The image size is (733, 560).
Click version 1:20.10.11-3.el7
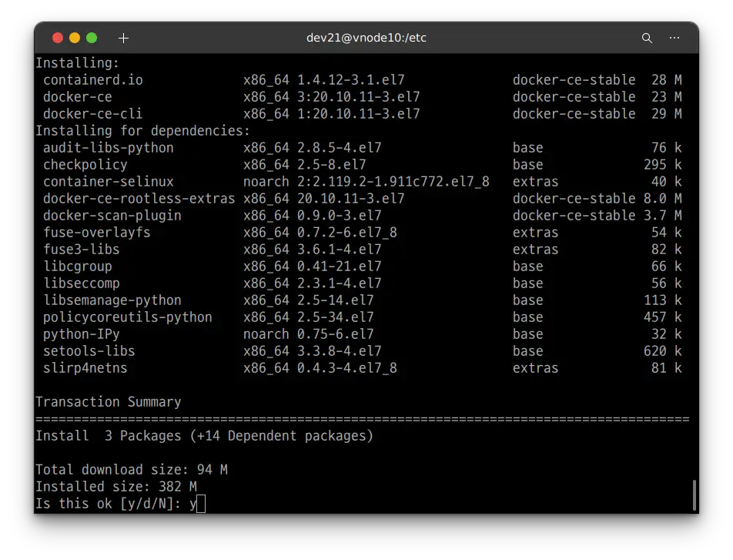tap(359, 114)
